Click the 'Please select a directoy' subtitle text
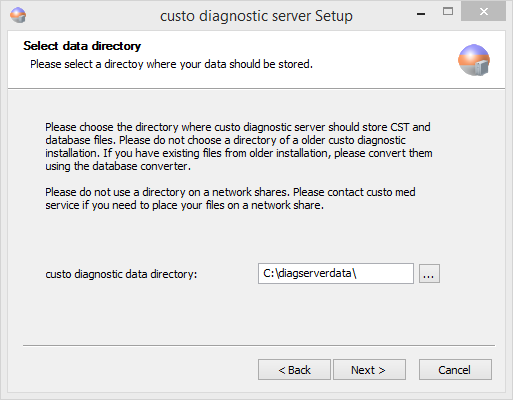 click(x=171, y=64)
